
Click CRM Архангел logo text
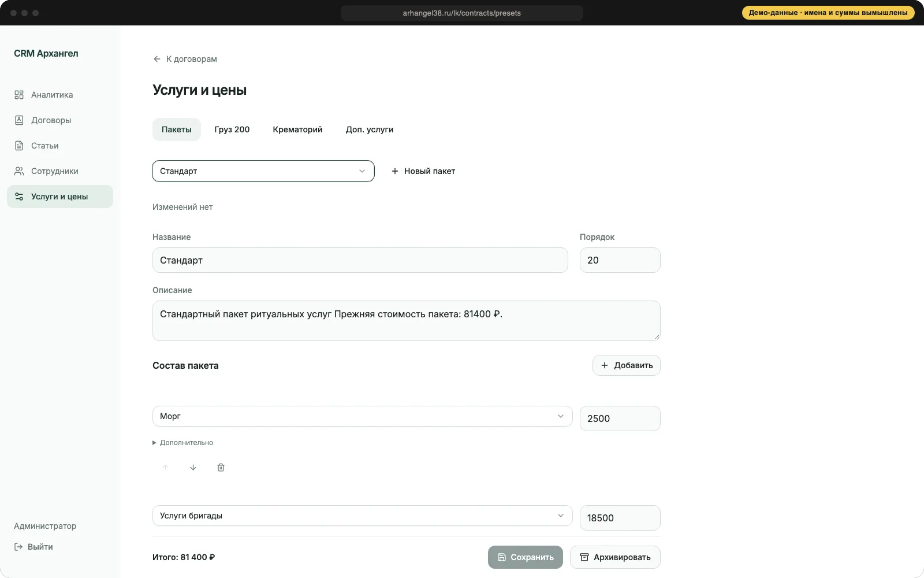click(x=46, y=53)
